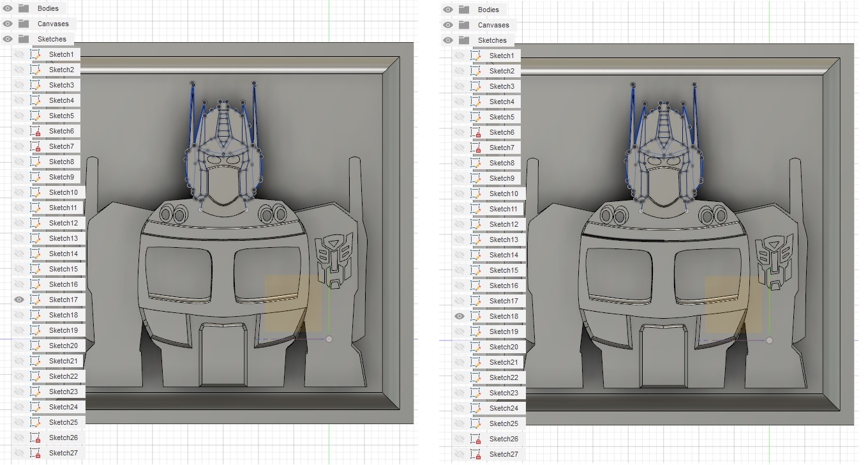Click locked Sketch7 icon in left browser
Screen dimensions: 868x465
point(36,146)
